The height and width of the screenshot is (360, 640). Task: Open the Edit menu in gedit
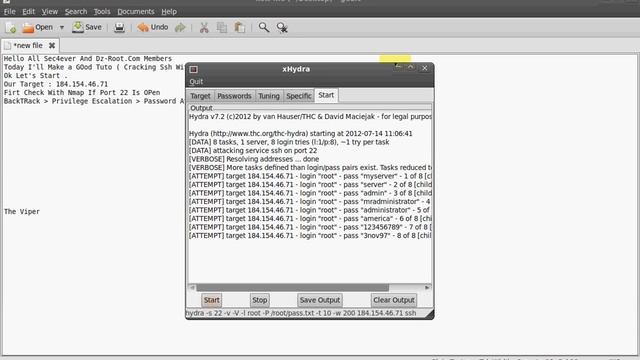[28, 11]
